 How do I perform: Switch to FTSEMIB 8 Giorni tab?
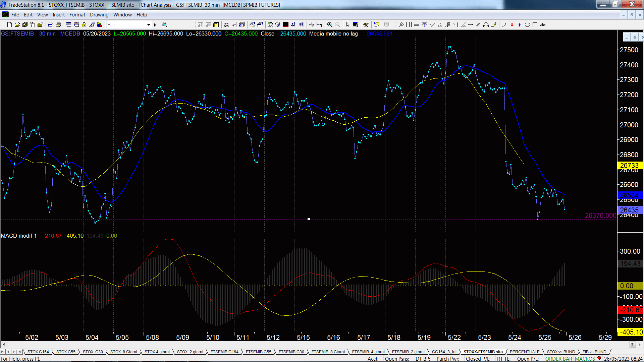[x=328, y=352]
